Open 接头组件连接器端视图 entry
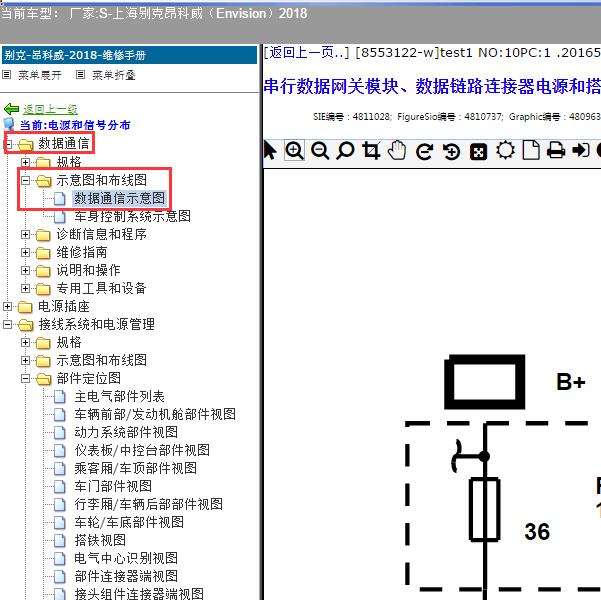 (x=139, y=593)
